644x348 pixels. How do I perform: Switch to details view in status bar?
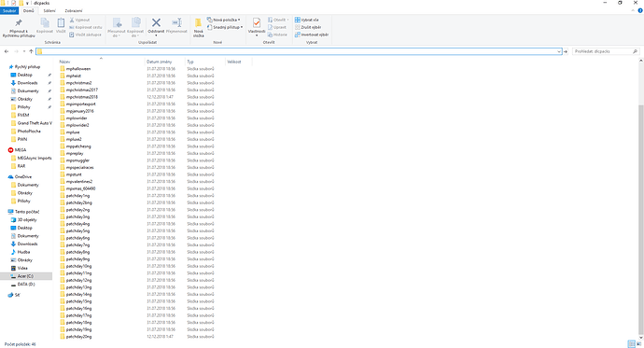[631, 344]
